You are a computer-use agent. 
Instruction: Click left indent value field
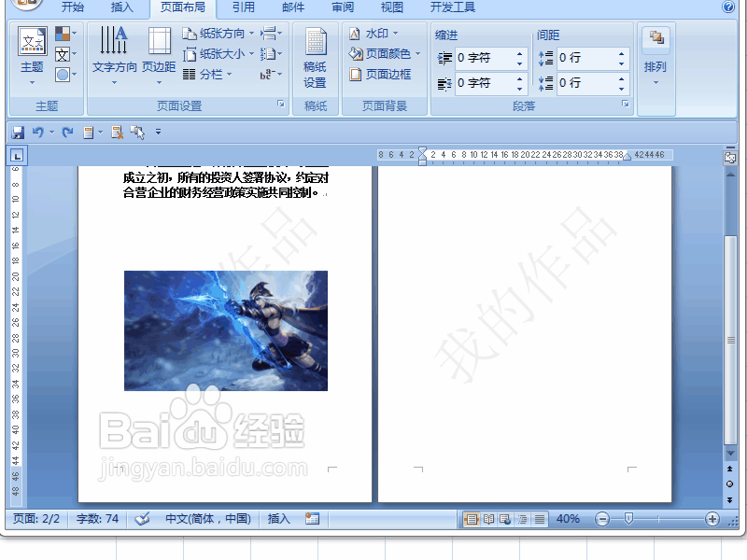(x=484, y=58)
